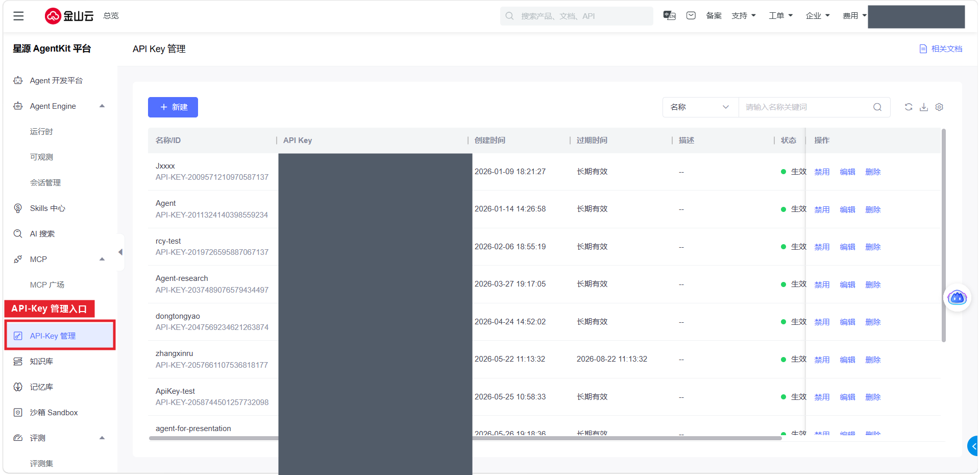Click the 过期时间 column header
This screenshot has width=980, height=475.
pyautogui.click(x=592, y=140)
